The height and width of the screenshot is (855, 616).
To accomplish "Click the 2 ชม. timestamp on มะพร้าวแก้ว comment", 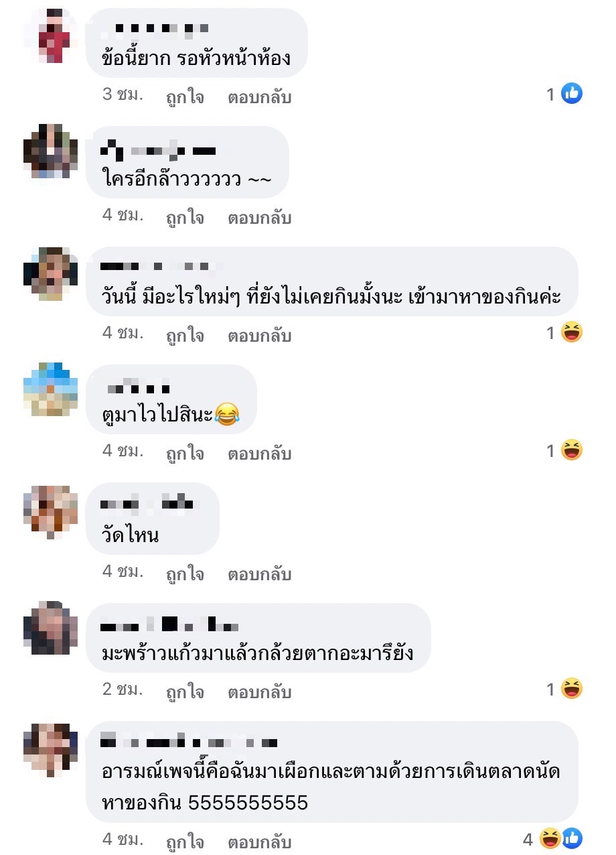I will (123, 689).
